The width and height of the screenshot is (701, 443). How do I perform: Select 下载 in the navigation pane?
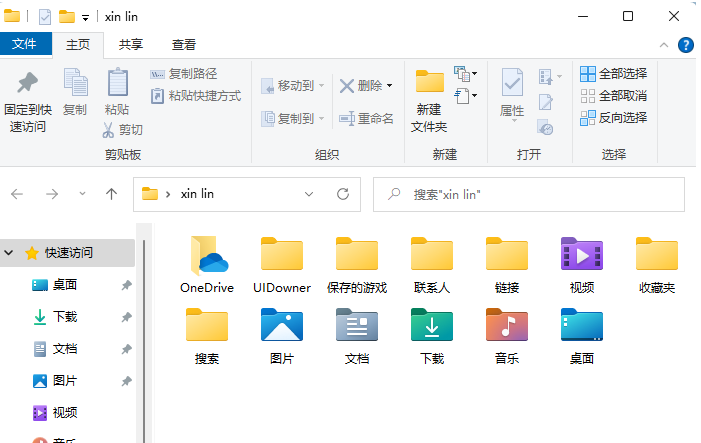pos(65,317)
